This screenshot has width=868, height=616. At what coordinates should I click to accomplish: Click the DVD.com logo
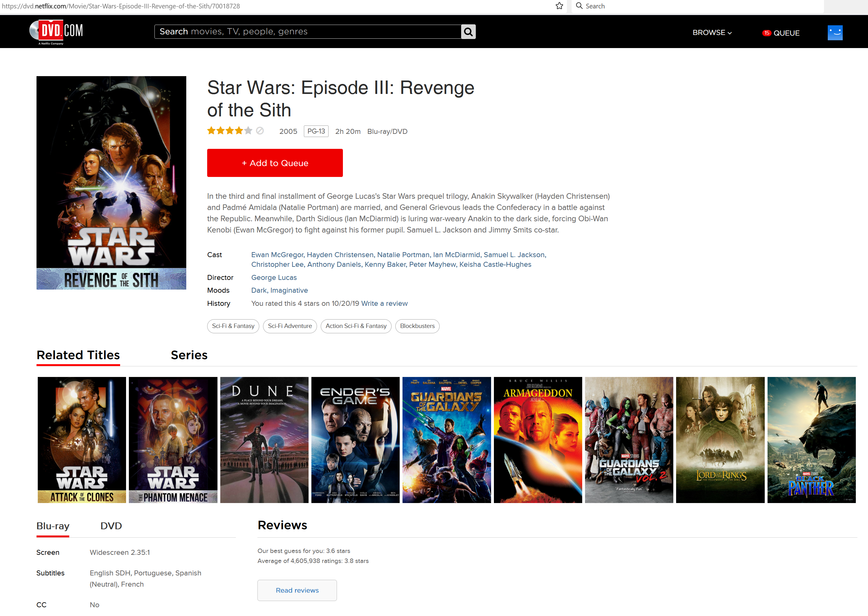coord(56,32)
